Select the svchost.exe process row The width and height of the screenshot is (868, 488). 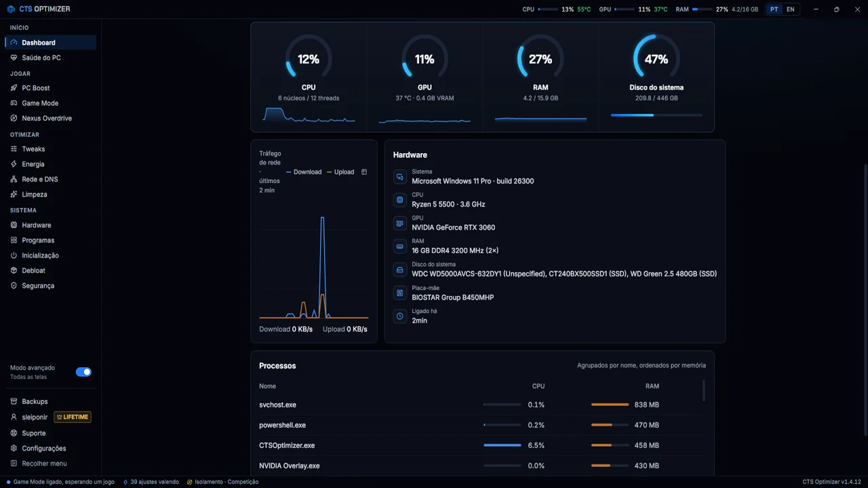(x=479, y=405)
